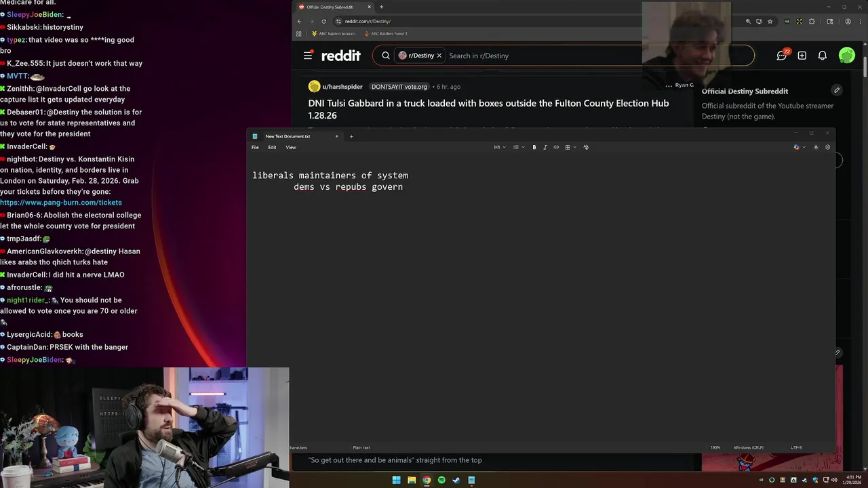868x488 pixels.
Task: Open the volume icon in system tray
Action: click(x=834, y=480)
